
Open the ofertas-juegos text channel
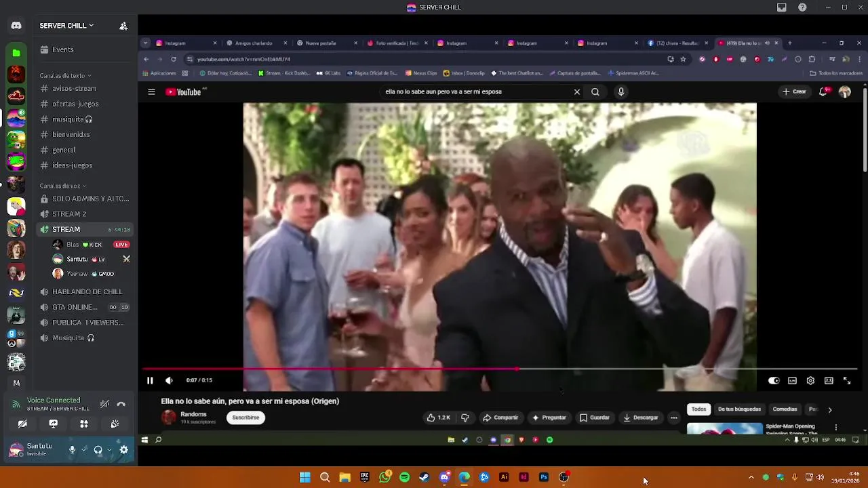point(85,104)
